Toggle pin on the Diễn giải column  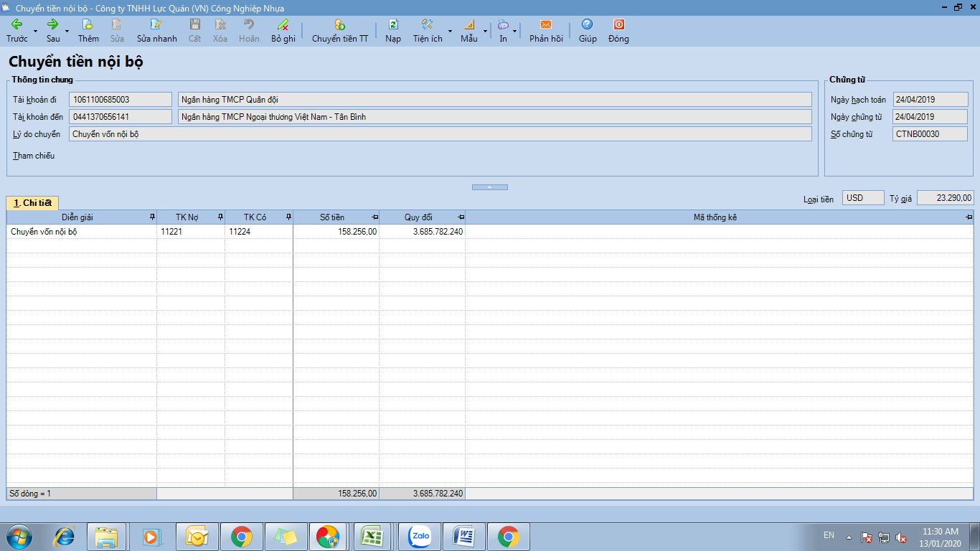(151, 217)
